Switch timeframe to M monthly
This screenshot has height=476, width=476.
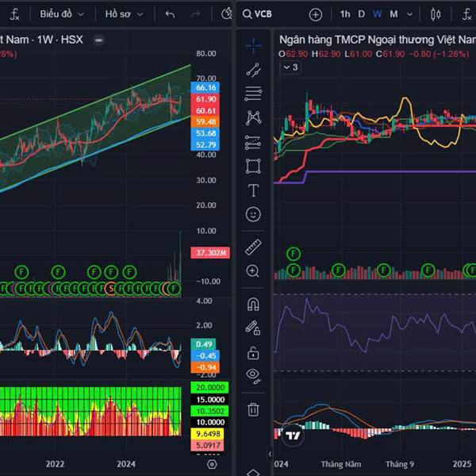[393, 14]
